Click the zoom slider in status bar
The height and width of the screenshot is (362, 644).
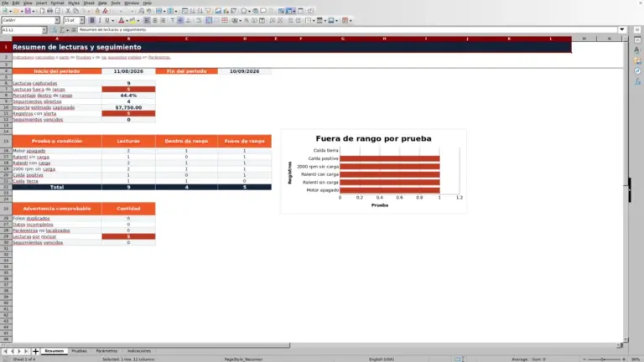coord(604,359)
